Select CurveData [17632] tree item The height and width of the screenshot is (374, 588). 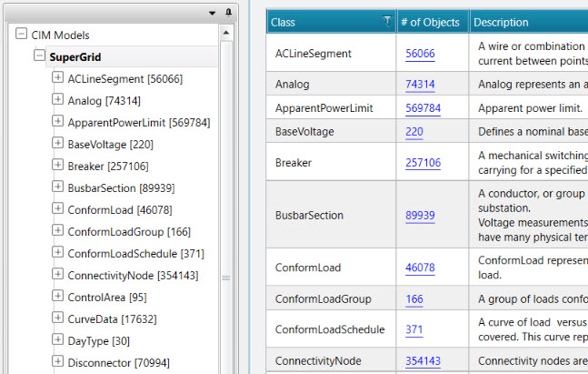click(112, 319)
